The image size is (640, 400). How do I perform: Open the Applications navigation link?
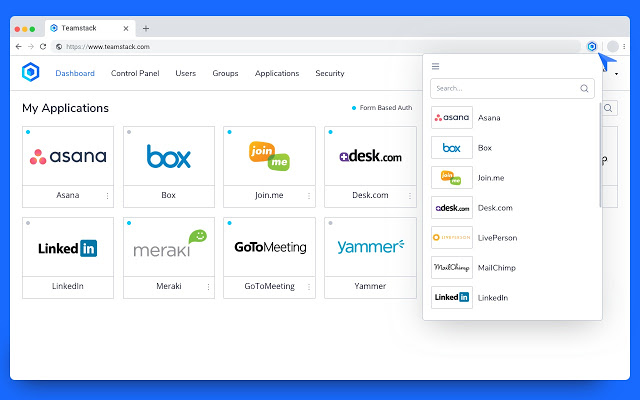[277, 73]
